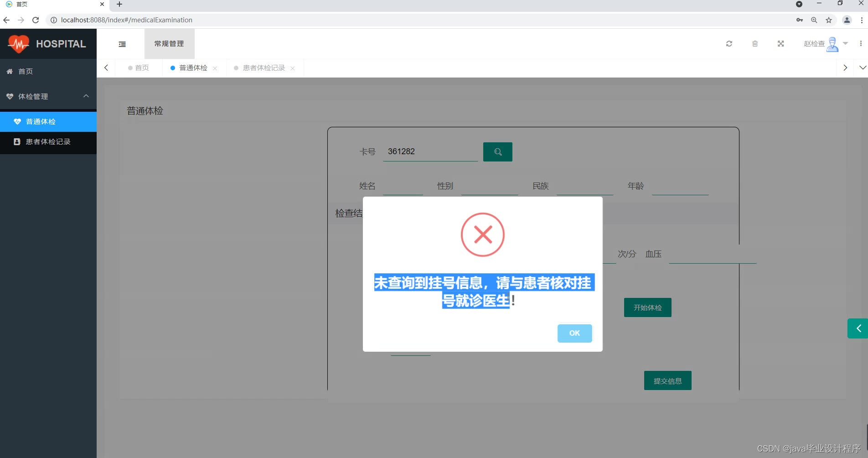Open a new browser tab with plus
868x458 pixels.
[x=119, y=4]
